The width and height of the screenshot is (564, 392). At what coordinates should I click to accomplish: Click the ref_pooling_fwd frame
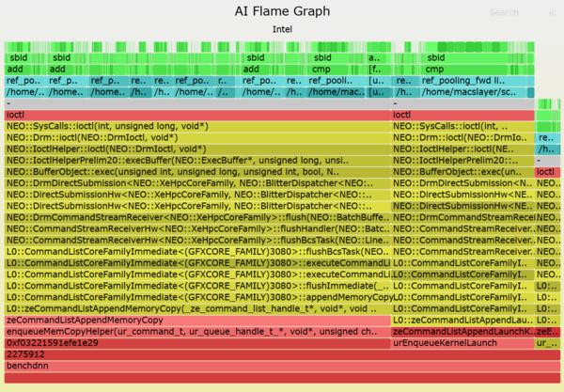pyautogui.click(x=462, y=81)
